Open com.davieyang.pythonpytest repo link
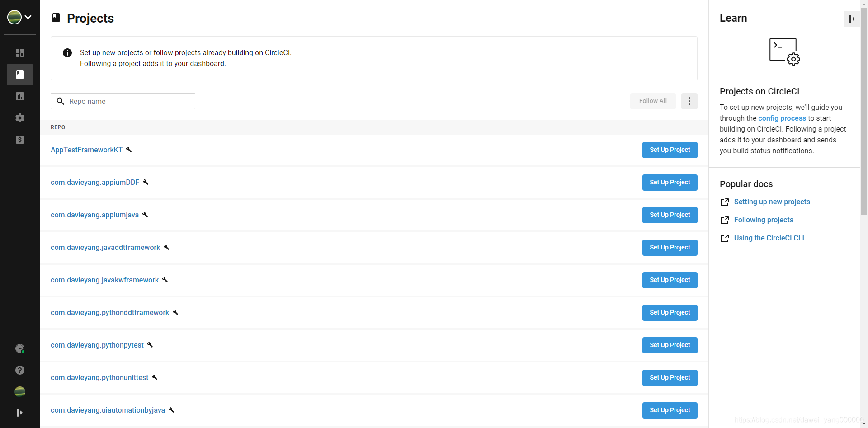Screen dimensions: 868x428 click(x=97, y=345)
